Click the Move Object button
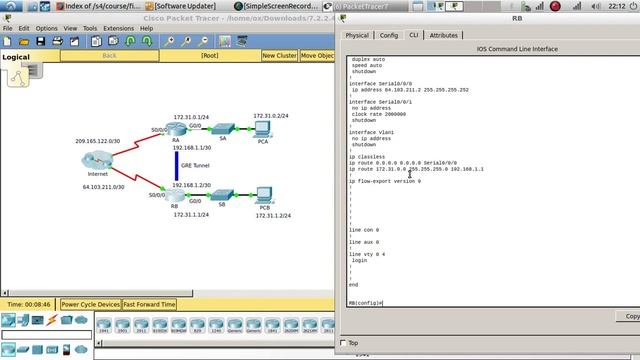Image resolution: width=640 pixels, height=360 pixels. click(317, 56)
